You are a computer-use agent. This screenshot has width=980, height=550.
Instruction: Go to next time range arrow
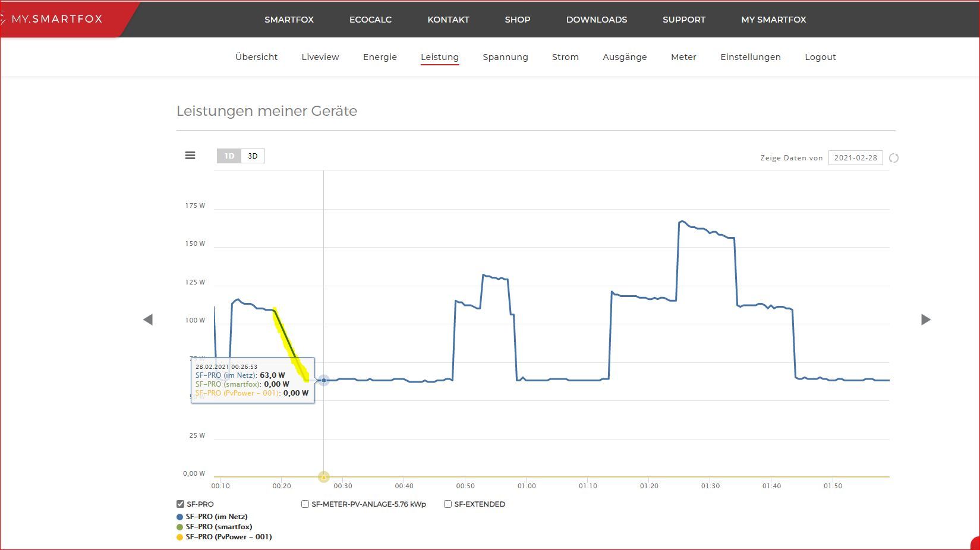coord(926,320)
